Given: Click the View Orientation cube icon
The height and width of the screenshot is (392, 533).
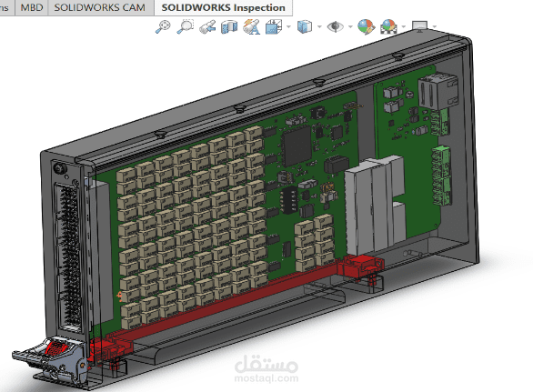Looking at the screenshot, I should [274, 27].
